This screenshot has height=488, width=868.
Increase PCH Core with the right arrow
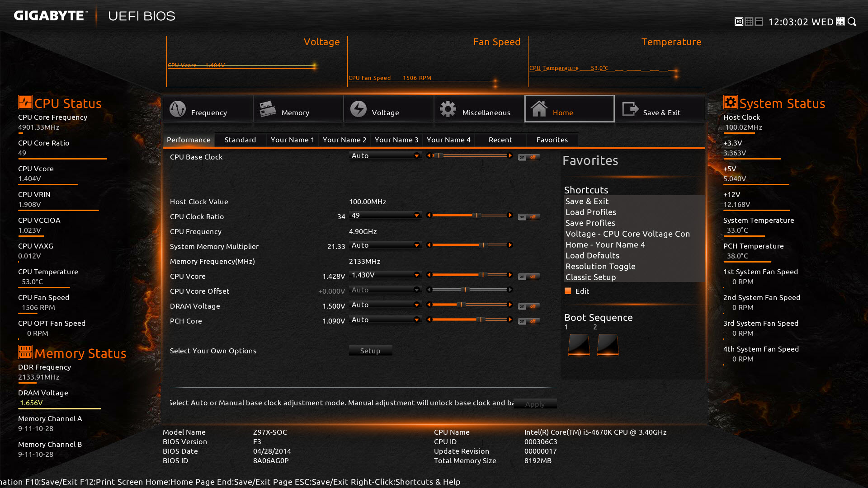click(x=510, y=319)
